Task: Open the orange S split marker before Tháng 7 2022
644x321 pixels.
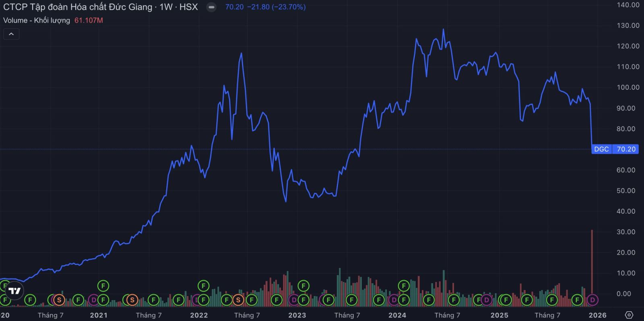Action: pyautogui.click(x=238, y=300)
